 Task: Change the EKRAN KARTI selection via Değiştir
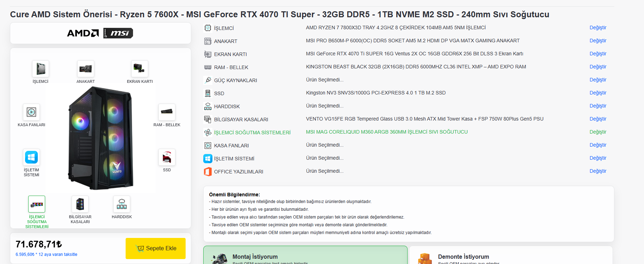pyautogui.click(x=598, y=54)
